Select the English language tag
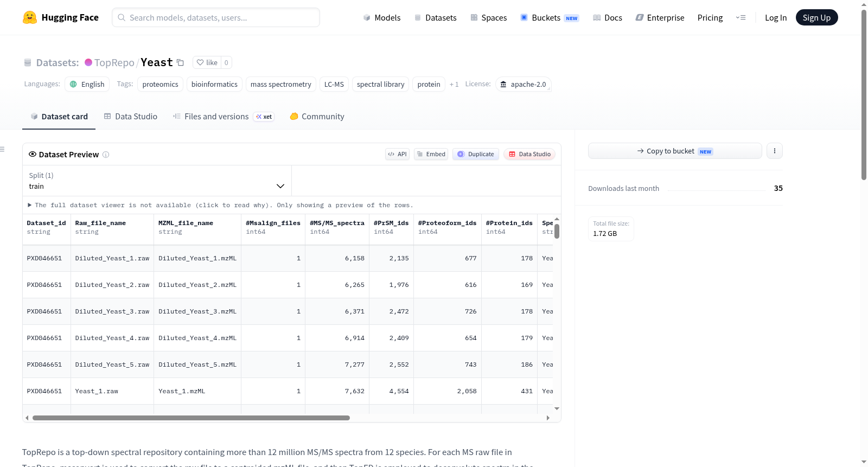Image resolution: width=868 pixels, height=467 pixels. pos(87,84)
